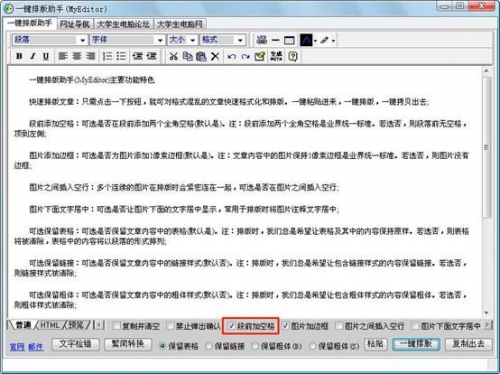
Task: Insert a horizontal line
Action: click(x=276, y=40)
